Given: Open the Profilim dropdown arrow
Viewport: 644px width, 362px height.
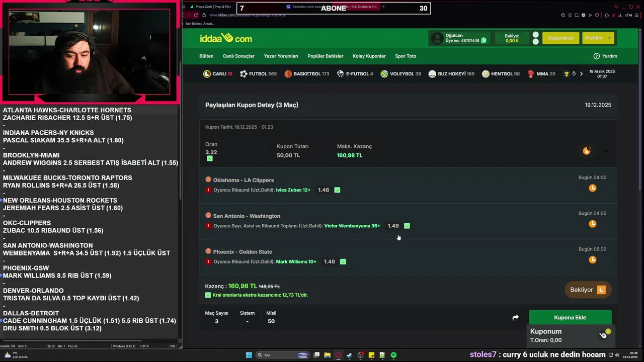Looking at the screenshot, I should pyautogui.click(x=609, y=38).
